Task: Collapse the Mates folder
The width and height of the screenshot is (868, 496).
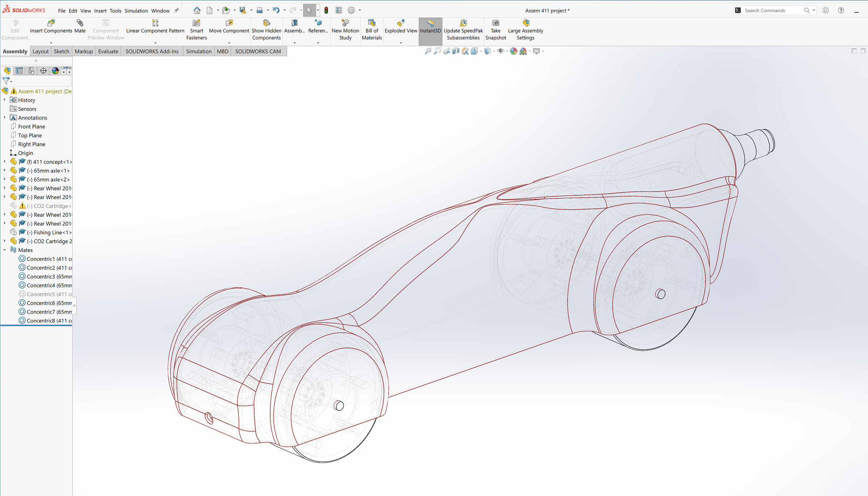Action: click(4, 250)
